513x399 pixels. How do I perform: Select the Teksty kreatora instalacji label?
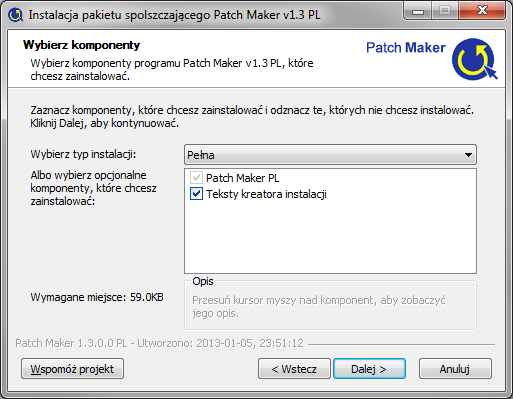coord(266,194)
